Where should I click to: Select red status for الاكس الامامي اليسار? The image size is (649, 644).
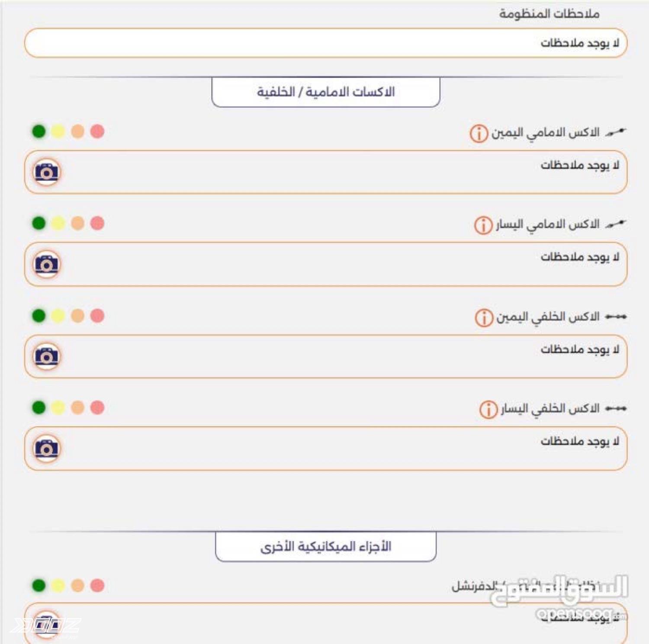point(97,223)
